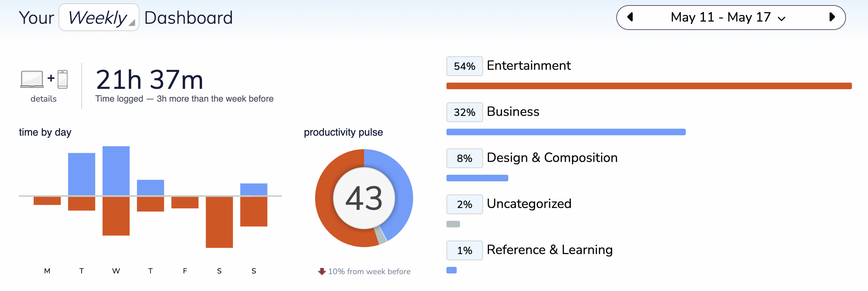Viewport: 868px width, 291px height.
Task: Expand the May 11 - May 17 date picker
Action: pos(728,17)
